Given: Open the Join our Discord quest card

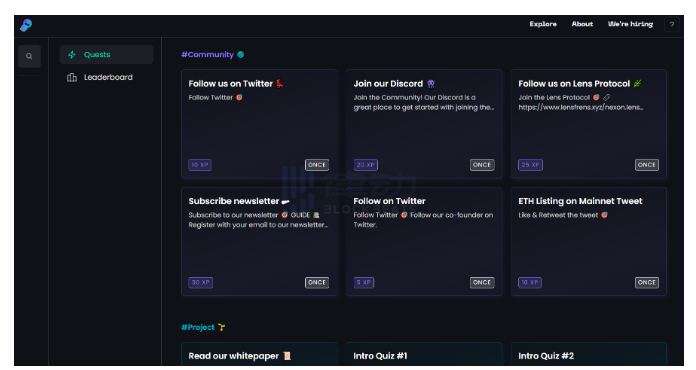Looking at the screenshot, I should click(424, 124).
